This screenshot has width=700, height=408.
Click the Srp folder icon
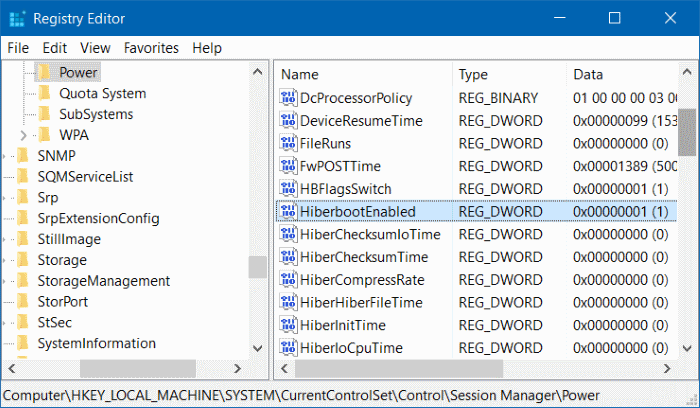coord(23,197)
